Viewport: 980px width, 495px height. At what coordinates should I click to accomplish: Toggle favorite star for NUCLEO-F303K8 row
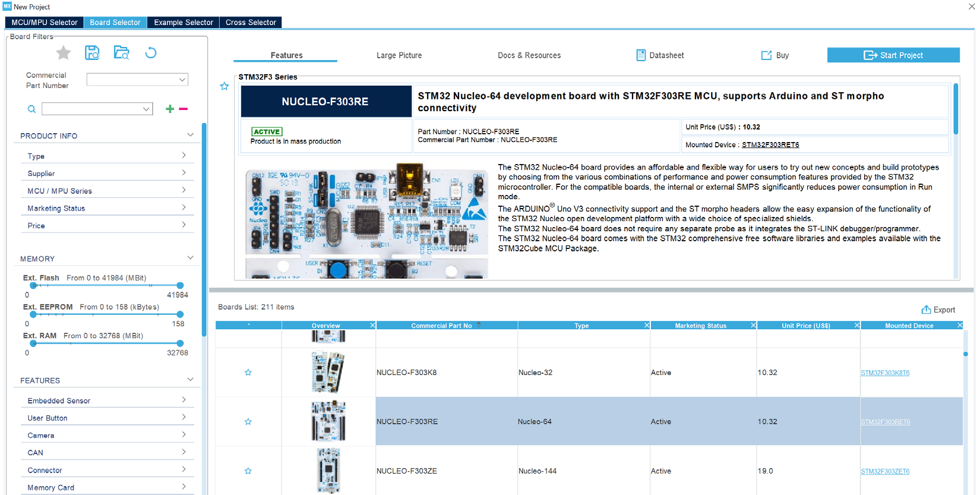pos(248,373)
